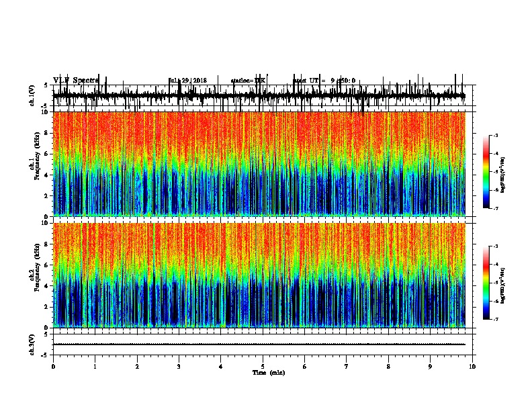
Task: Click the date label 'Jul 29, 2018'
Action: [x=187, y=81]
